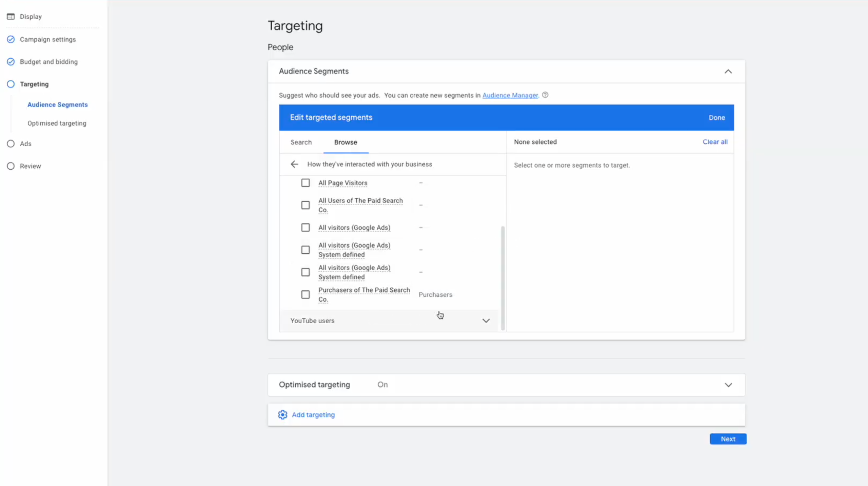Click the Campaign settings completed checkmark icon
The image size is (868, 486).
11,39
